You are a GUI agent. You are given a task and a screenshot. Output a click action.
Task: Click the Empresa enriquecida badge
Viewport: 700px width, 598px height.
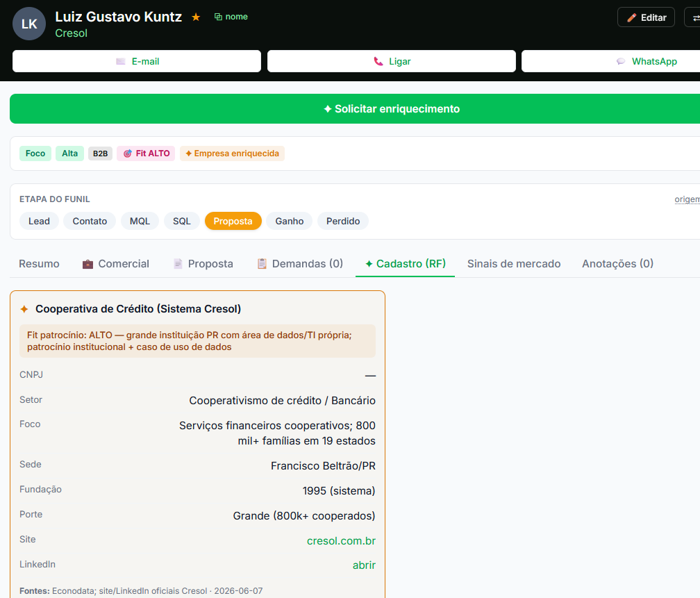(x=232, y=153)
